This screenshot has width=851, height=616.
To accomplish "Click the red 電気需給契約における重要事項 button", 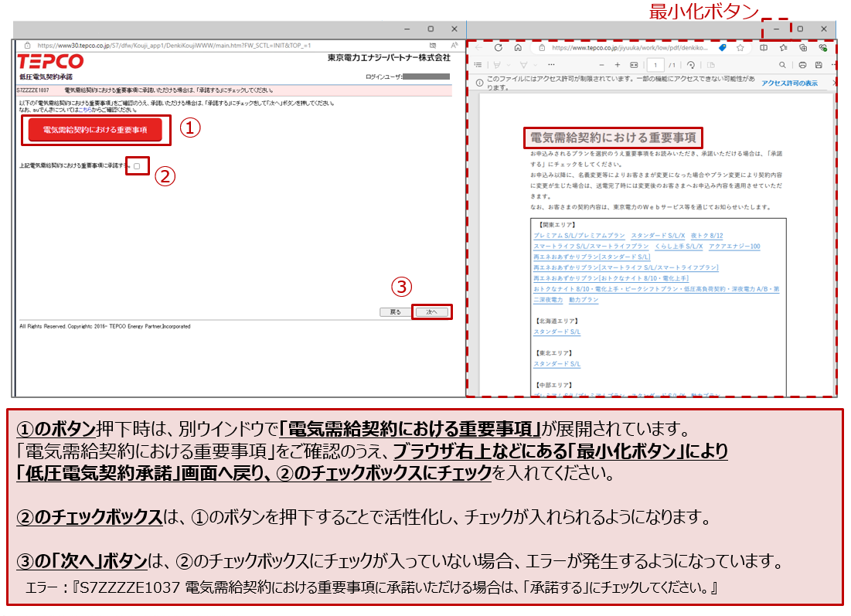I will [x=95, y=131].
